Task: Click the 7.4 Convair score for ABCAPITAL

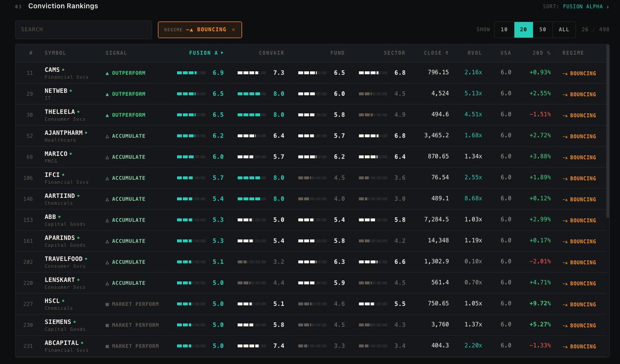Action: [279, 346]
